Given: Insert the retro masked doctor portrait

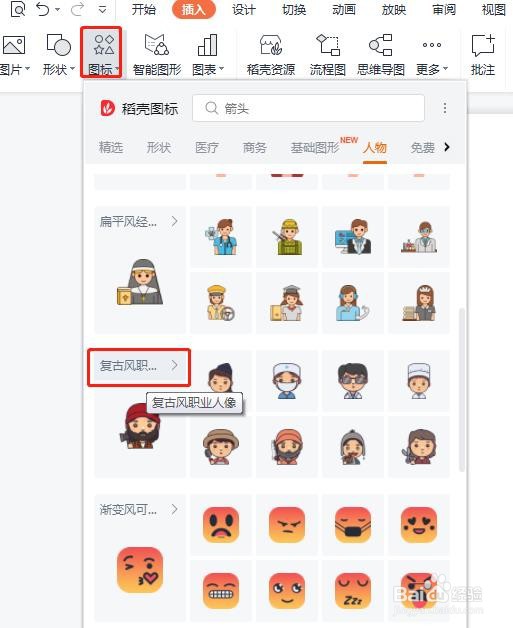Looking at the screenshot, I should (287, 380).
